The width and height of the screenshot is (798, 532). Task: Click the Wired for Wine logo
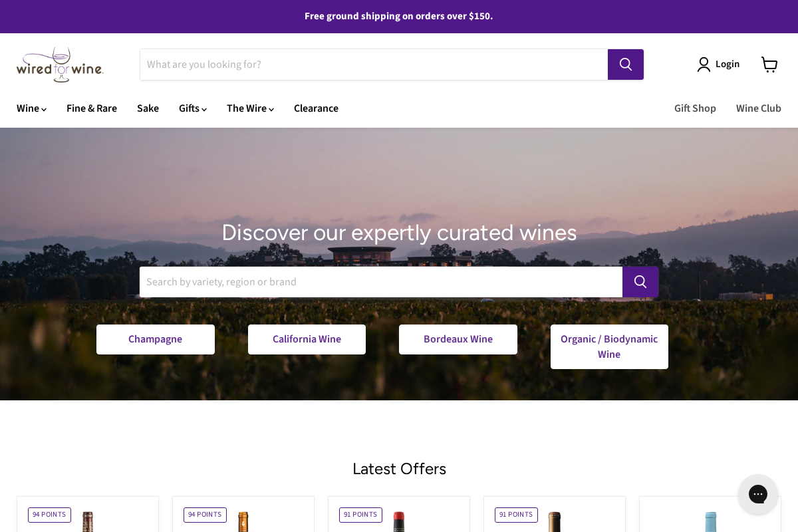[60, 65]
